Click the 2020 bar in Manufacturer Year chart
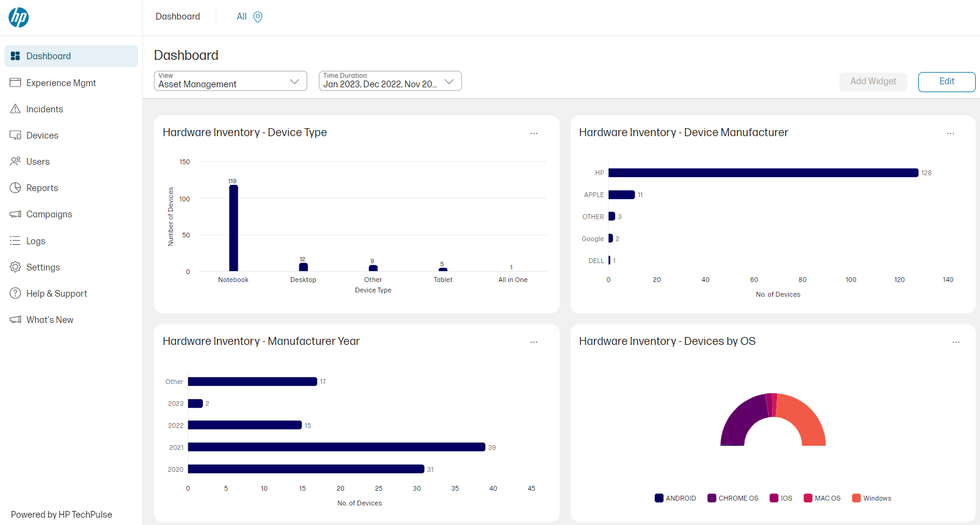This screenshot has height=525, width=980. [306, 469]
